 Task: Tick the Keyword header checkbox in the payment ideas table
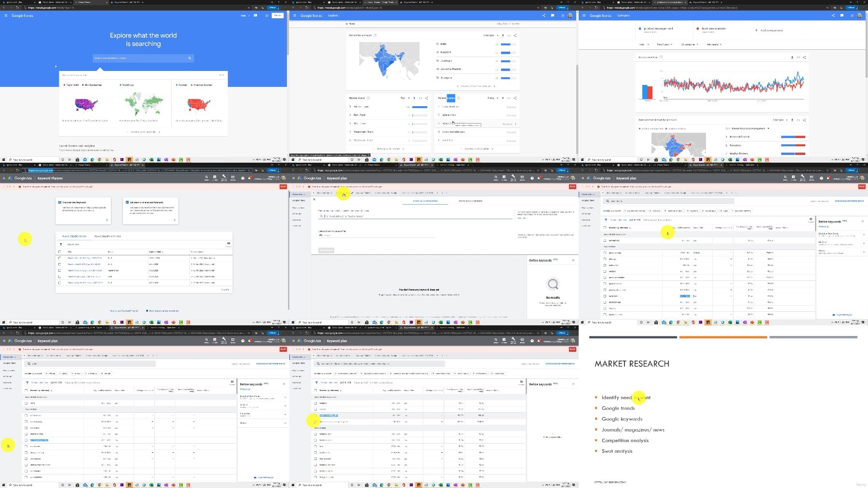pos(605,227)
